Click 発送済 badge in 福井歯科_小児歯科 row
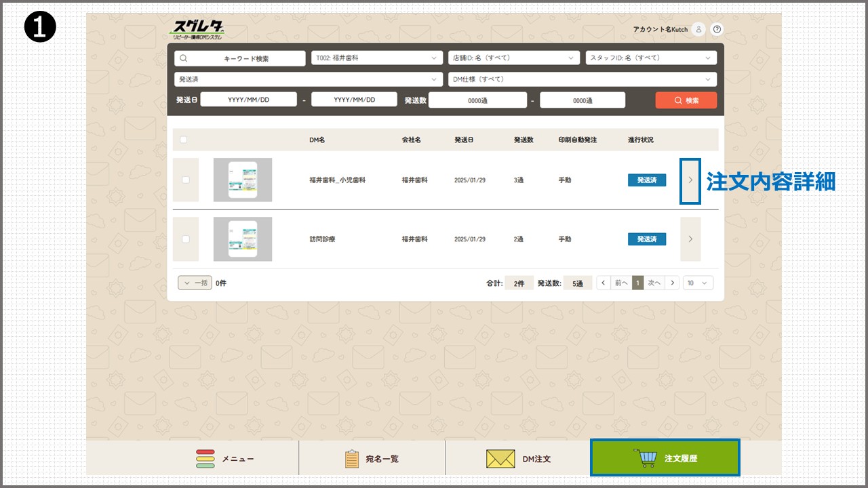868x488 pixels. click(647, 180)
